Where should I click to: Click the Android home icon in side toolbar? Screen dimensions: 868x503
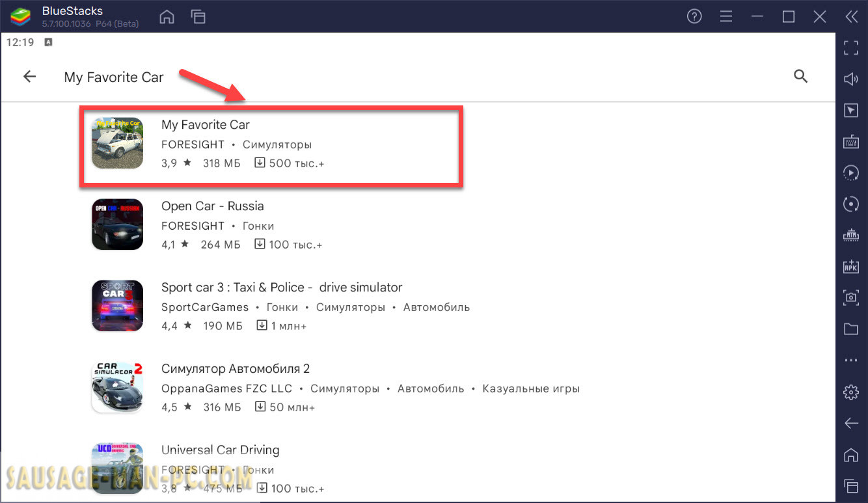coord(851,454)
